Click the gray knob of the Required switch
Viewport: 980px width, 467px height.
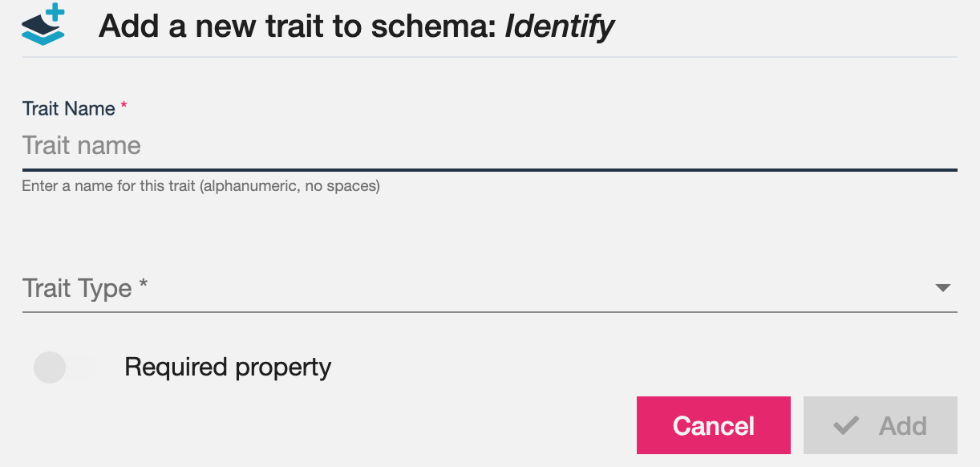point(50,368)
